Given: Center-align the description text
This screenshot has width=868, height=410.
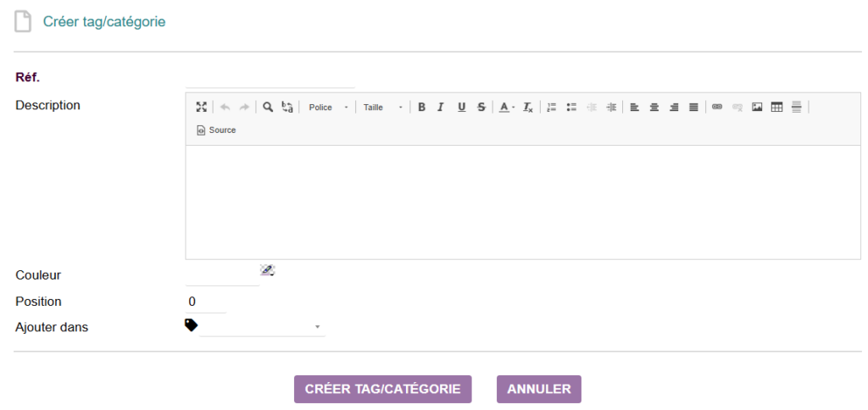Looking at the screenshot, I should [654, 108].
